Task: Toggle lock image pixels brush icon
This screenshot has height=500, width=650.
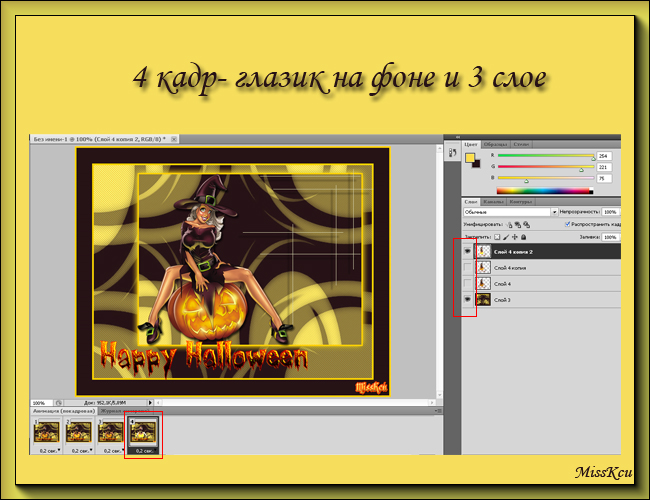Action: point(506,237)
